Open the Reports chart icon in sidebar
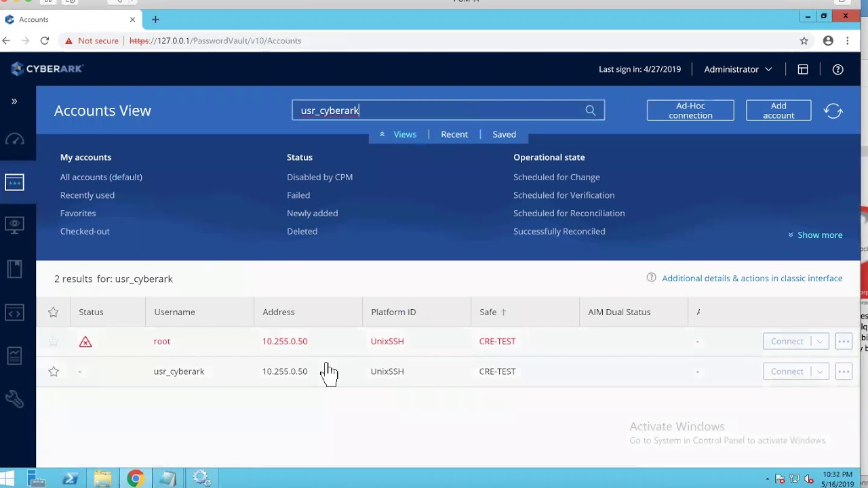868x488 pixels. (x=14, y=355)
